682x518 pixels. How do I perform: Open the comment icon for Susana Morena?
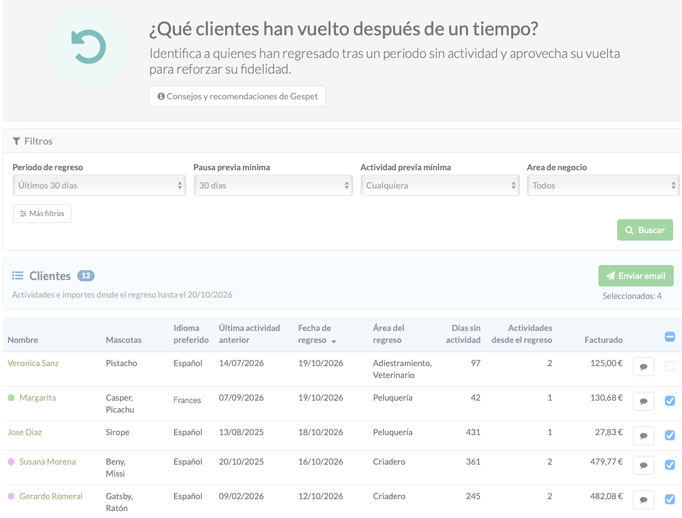click(x=644, y=465)
